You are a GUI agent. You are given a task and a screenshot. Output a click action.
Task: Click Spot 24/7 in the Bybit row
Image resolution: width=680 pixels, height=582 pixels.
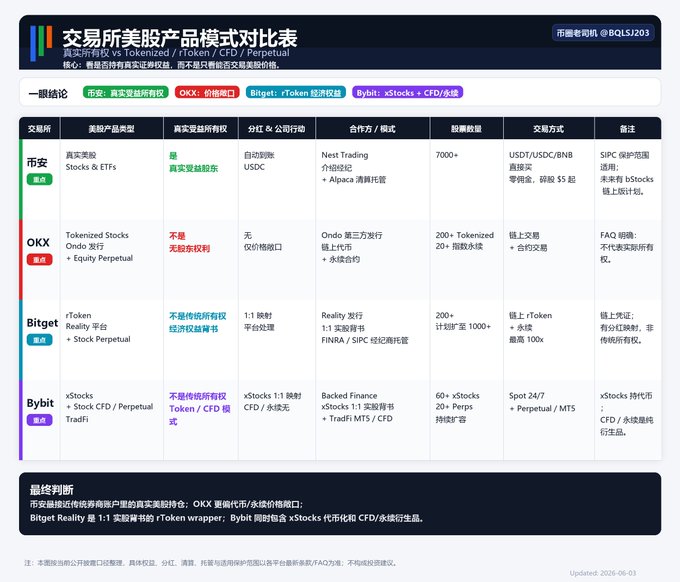pos(526,396)
